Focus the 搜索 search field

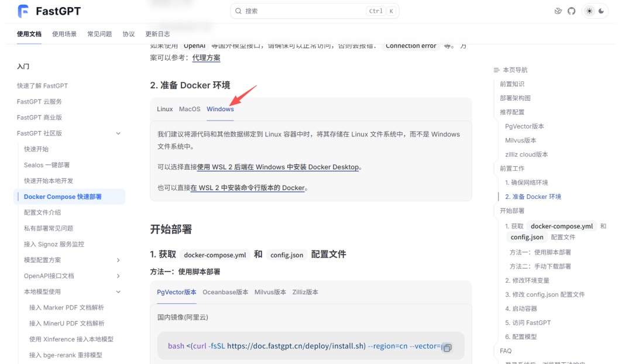[314, 11]
